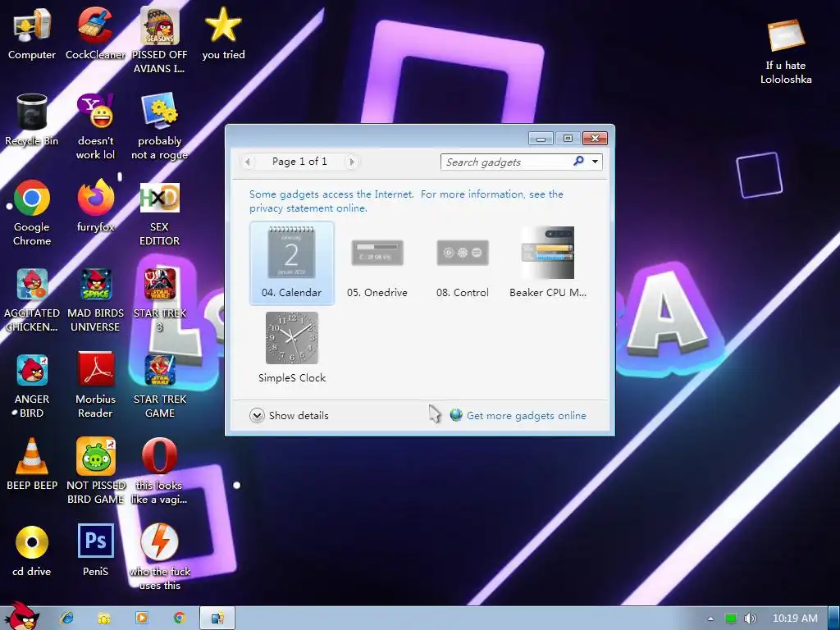Open the 10:19 AM taskbar clock

(x=795, y=619)
